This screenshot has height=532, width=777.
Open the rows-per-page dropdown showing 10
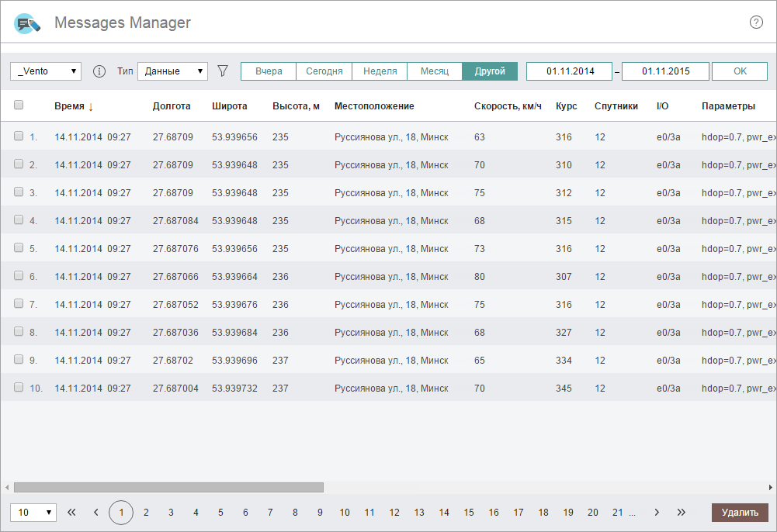[33, 513]
